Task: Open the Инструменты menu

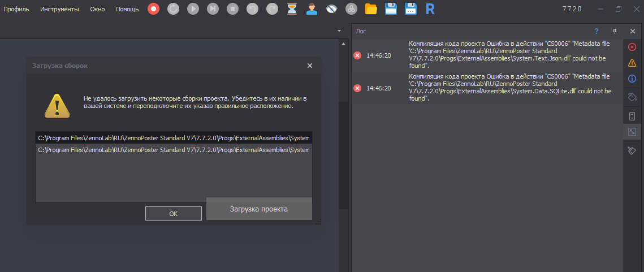Action: (59, 9)
